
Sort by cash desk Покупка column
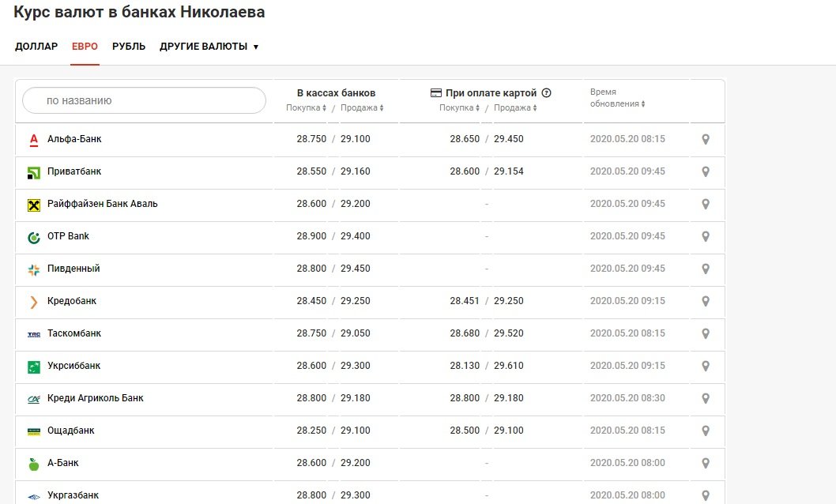click(x=306, y=107)
